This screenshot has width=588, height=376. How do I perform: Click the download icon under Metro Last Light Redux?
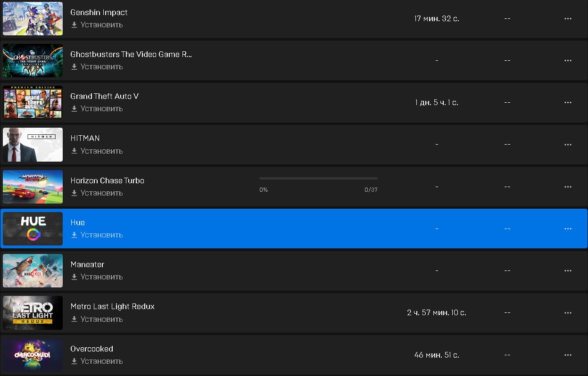point(74,319)
